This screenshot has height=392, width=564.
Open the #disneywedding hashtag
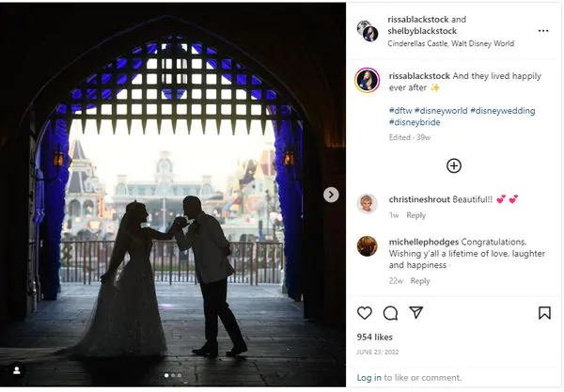[503, 111]
